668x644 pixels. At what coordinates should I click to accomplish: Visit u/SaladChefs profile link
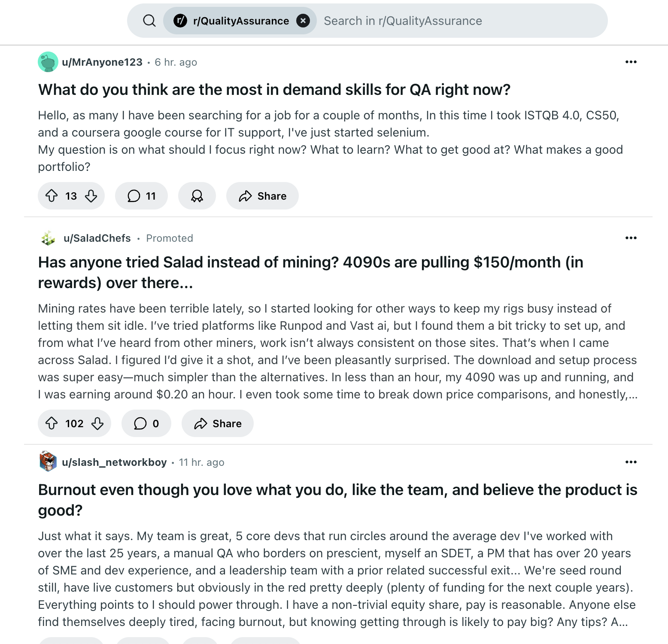tap(97, 238)
